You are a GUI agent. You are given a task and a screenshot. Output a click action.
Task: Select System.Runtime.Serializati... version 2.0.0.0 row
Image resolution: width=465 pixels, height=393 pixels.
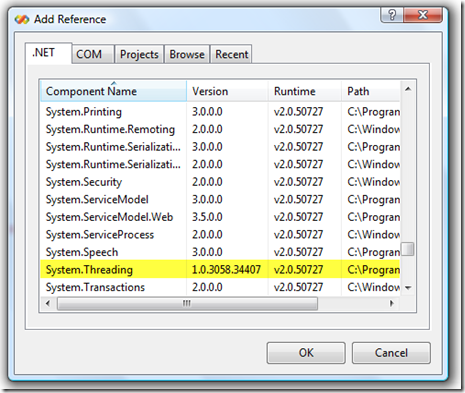[x=220, y=164]
